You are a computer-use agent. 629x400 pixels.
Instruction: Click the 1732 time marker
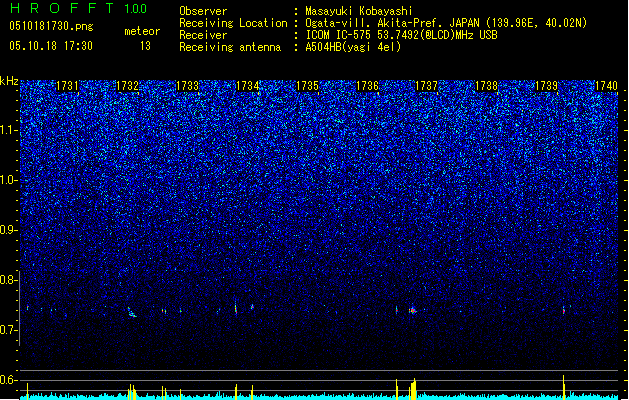(x=128, y=86)
